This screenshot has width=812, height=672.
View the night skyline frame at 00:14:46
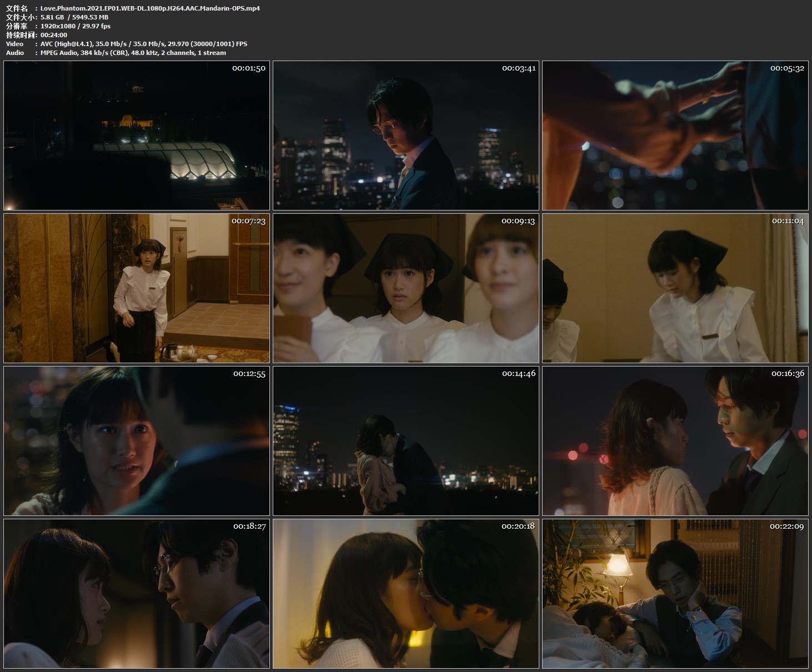406,441
